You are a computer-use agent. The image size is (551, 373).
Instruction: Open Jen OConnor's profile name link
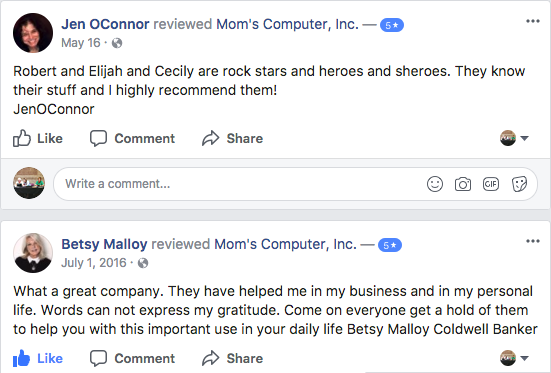(x=105, y=24)
